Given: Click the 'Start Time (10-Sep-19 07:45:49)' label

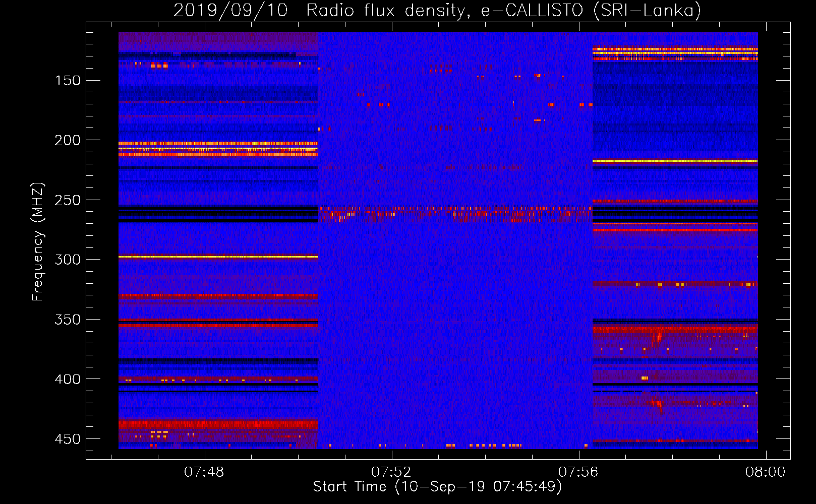Looking at the screenshot, I should pos(437,487).
